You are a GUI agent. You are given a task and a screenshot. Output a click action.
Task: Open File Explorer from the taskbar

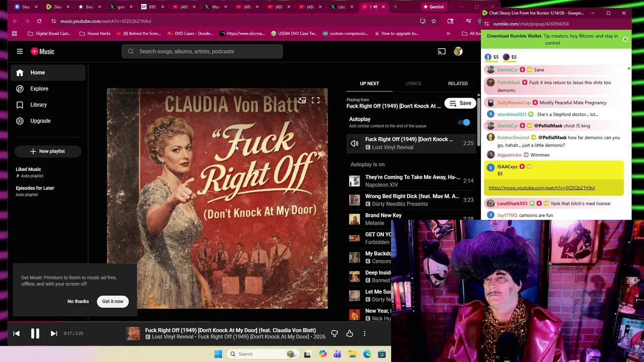tap(352, 354)
